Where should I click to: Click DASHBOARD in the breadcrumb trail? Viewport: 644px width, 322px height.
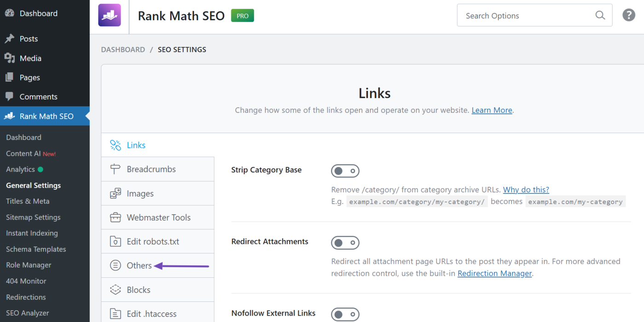pyautogui.click(x=123, y=49)
